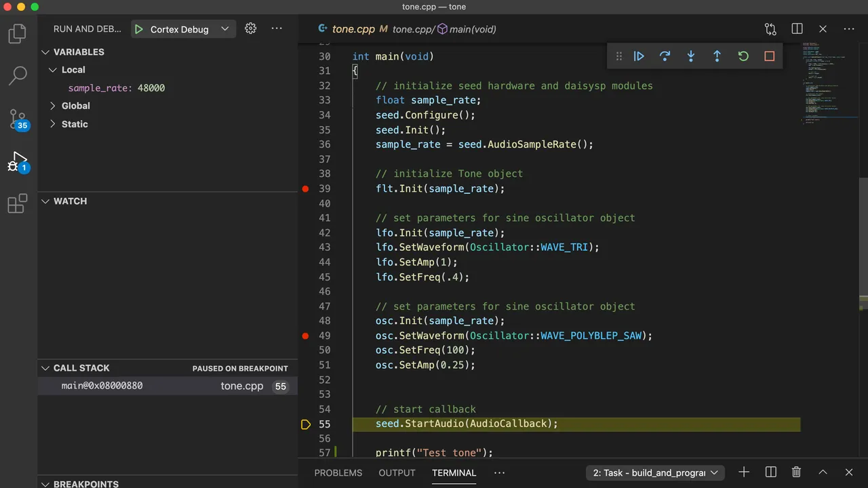Select main@0x08000880 stack frame
868x488 pixels.
167,386
